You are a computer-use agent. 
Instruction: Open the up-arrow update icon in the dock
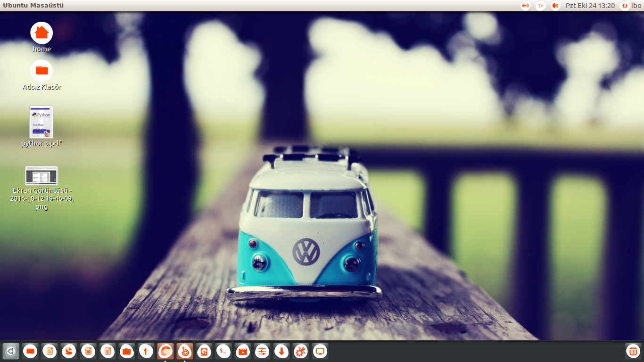coord(146,351)
